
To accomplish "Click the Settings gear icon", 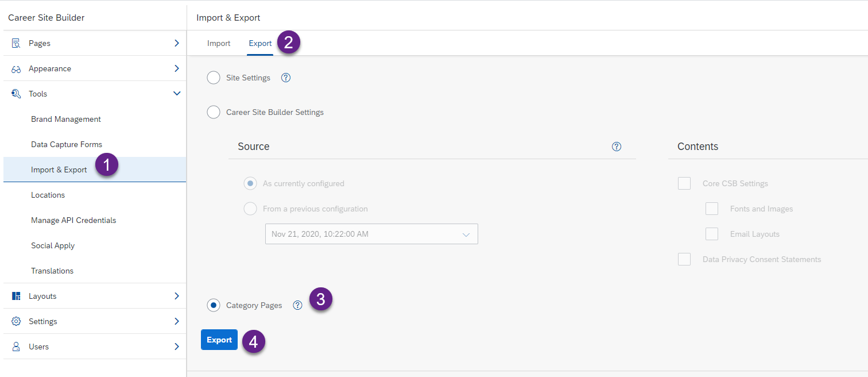I will (16, 321).
